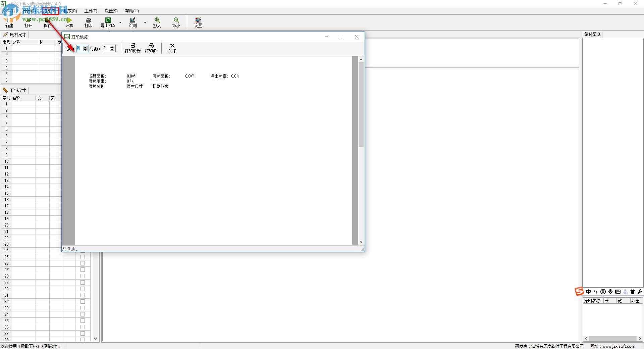Tick the checkbox in cutting-size row 25
Screen dimensions: 644x349
pyautogui.click(x=83, y=257)
